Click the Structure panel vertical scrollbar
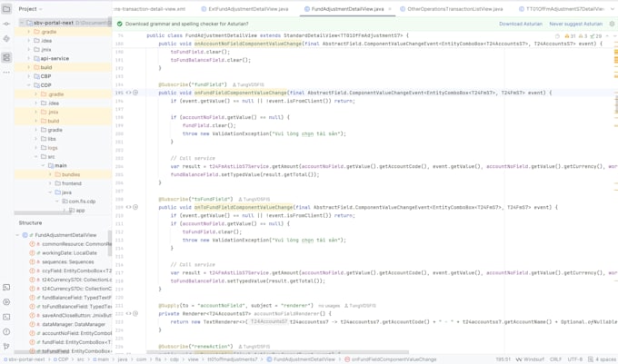This screenshot has height=364, width=618. click(110, 242)
